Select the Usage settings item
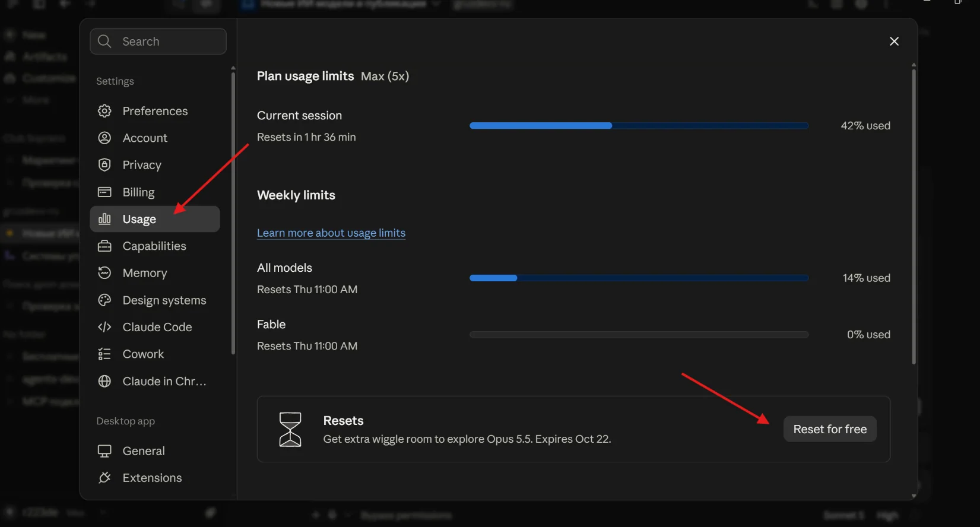This screenshot has width=980, height=527. [x=155, y=219]
